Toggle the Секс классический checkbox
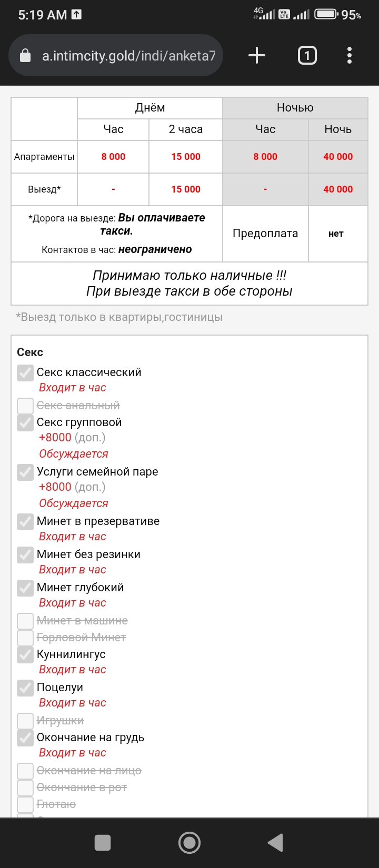The width and height of the screenshot is (379, 868). click(25, 372)
